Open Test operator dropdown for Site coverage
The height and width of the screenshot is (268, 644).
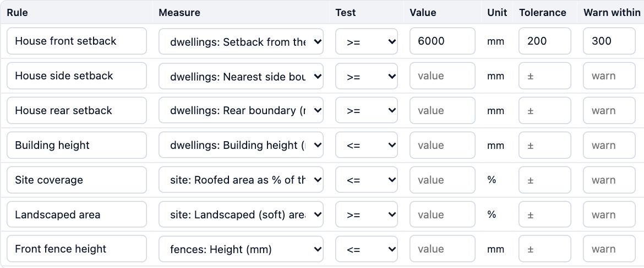(x=367, y=180)
